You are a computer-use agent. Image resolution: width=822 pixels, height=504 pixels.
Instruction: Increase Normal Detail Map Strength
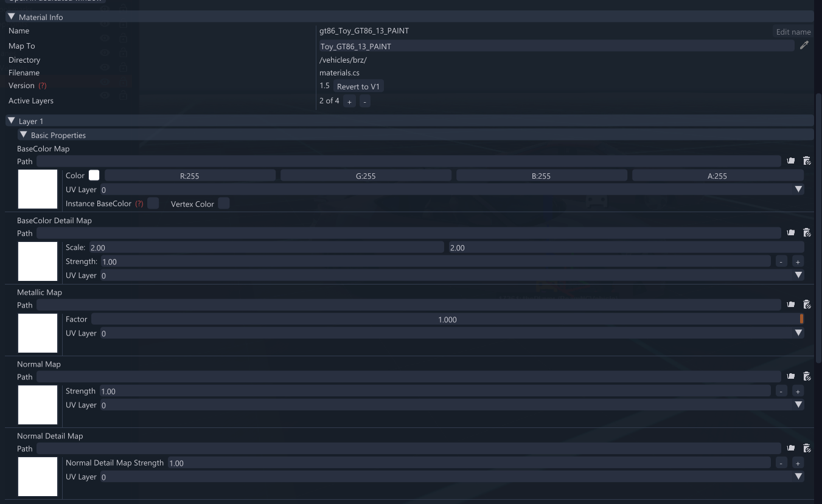(x=798, y=463)
